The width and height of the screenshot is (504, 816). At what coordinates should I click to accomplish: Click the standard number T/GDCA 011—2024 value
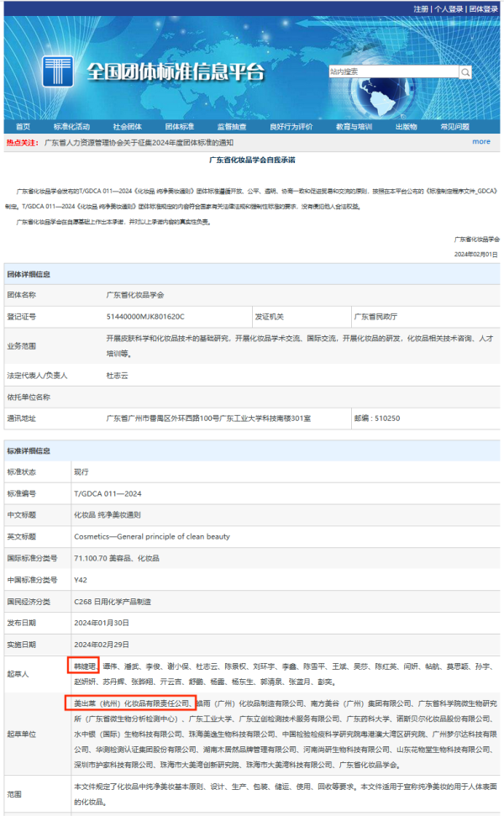(107, 492)
